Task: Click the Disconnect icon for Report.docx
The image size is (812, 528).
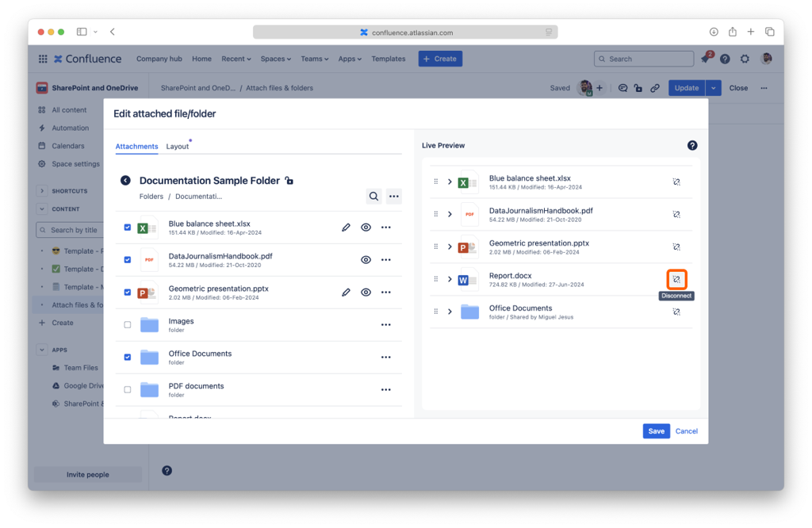Action: coord(676,279)
